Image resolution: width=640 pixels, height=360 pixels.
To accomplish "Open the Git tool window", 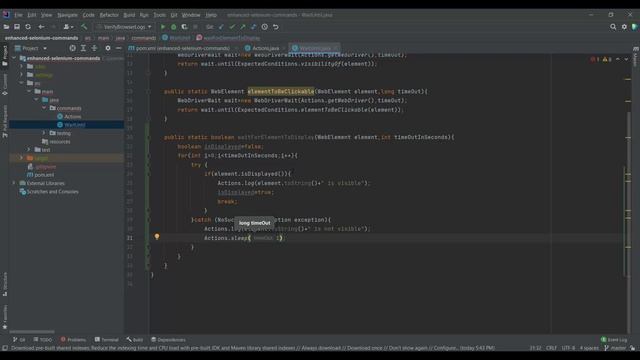I will 19,340.
